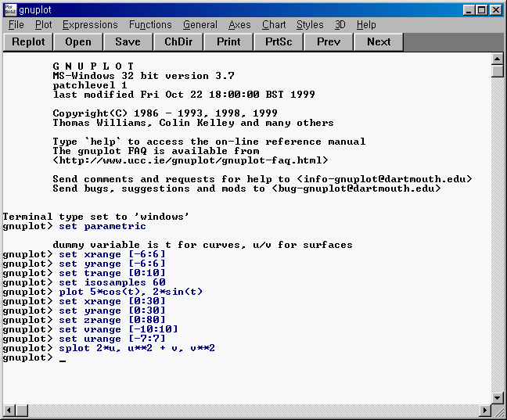Click the info-gnuplot@dartmouth.edu address

tap(384, 179)
